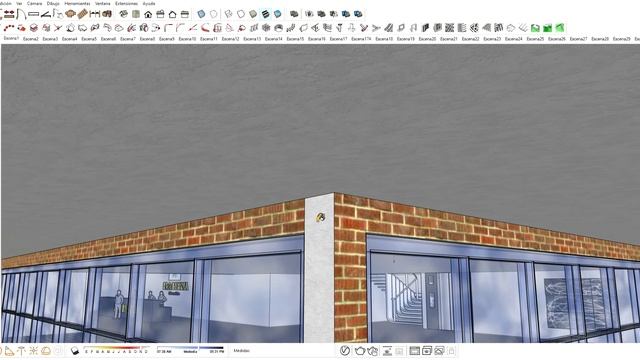Click the sun starburst icon in status bar
Image resolution: width=640 pixels, height=360 pixels.
point(34,351)
